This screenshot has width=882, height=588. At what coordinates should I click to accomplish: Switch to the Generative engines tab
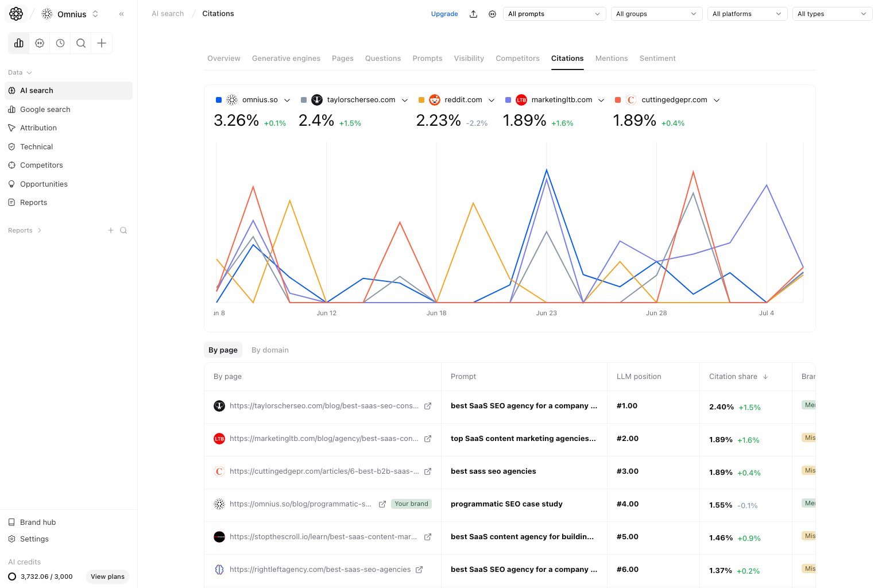click(286, 59)
